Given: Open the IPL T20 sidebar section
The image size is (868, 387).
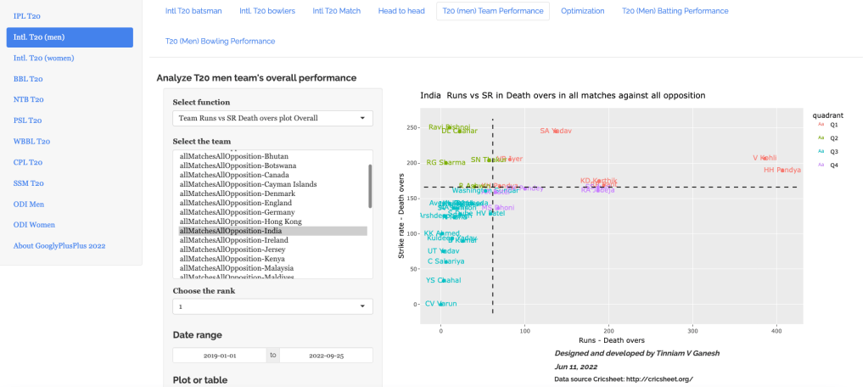Looking at the screenshot, I should click(x=27, y=16).
